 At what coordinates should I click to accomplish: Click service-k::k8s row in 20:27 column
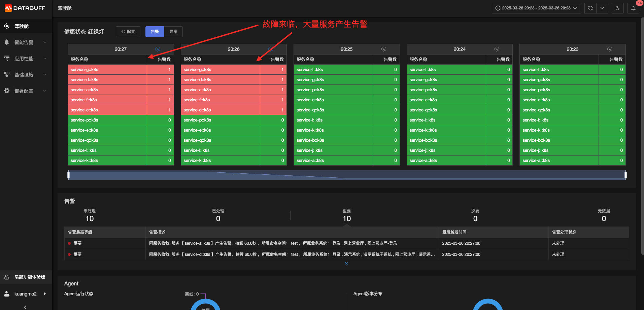point(121,160)
